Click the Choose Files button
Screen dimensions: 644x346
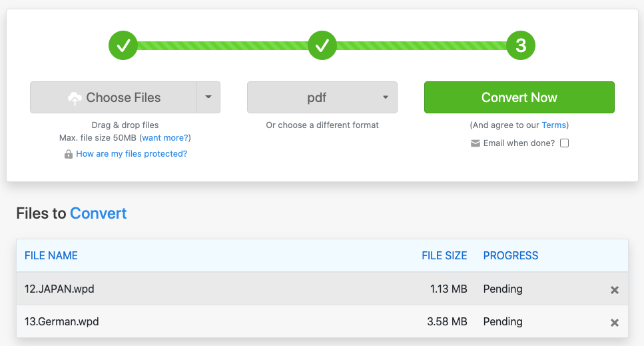[x=114, y=97]
